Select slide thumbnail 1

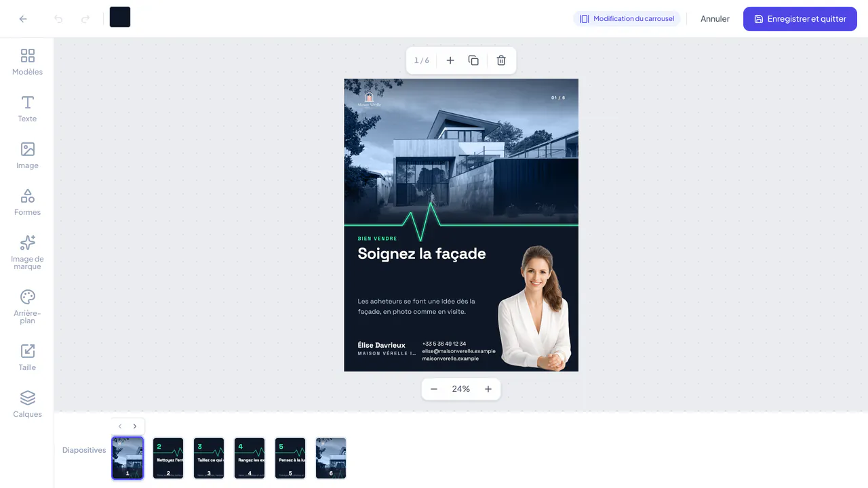click(x=127, y=458)
